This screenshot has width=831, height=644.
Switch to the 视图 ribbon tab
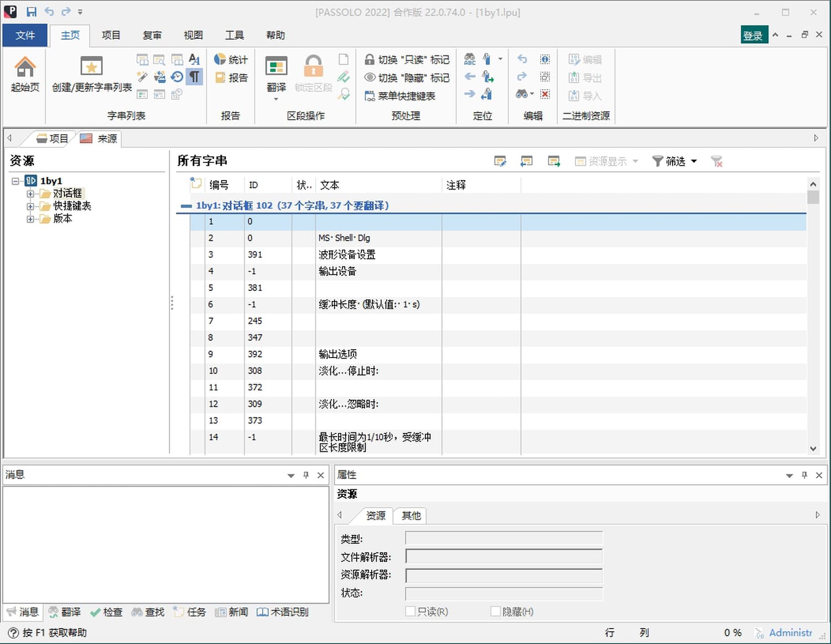pyautogui.click(x=193, y=35)
